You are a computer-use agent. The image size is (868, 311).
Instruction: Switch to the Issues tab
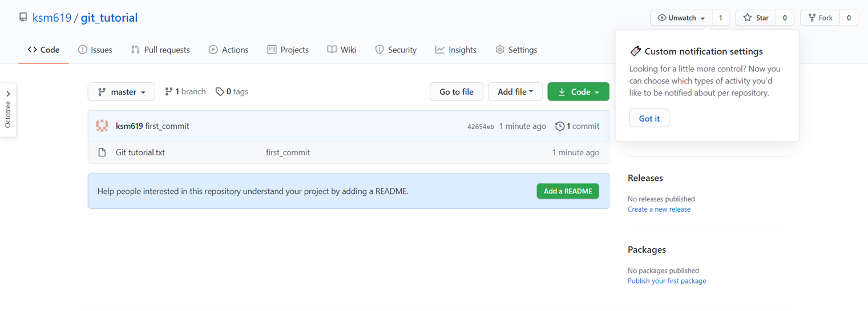coord(95,50)
